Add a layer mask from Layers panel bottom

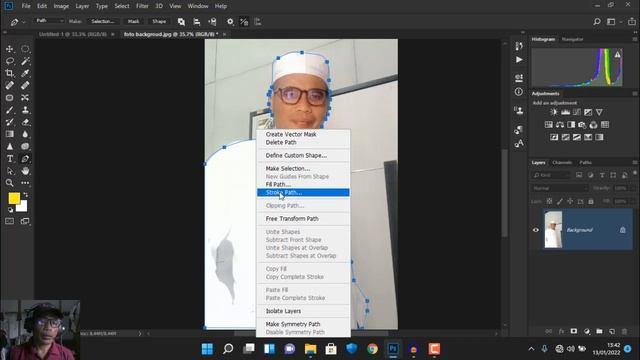coord(574,331)
